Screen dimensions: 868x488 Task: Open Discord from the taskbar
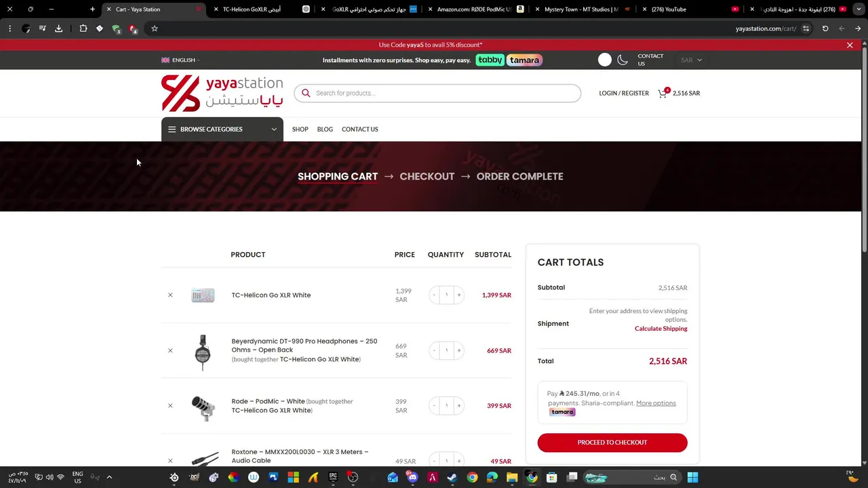pos(412,477)
